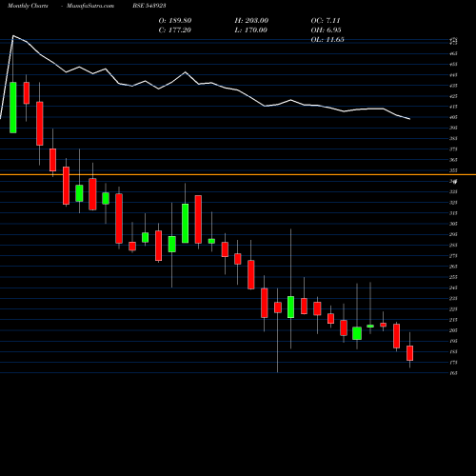Screen dimensions: 476x476
Task: Click the 465 price axis label
Action: tap(453, 53)
